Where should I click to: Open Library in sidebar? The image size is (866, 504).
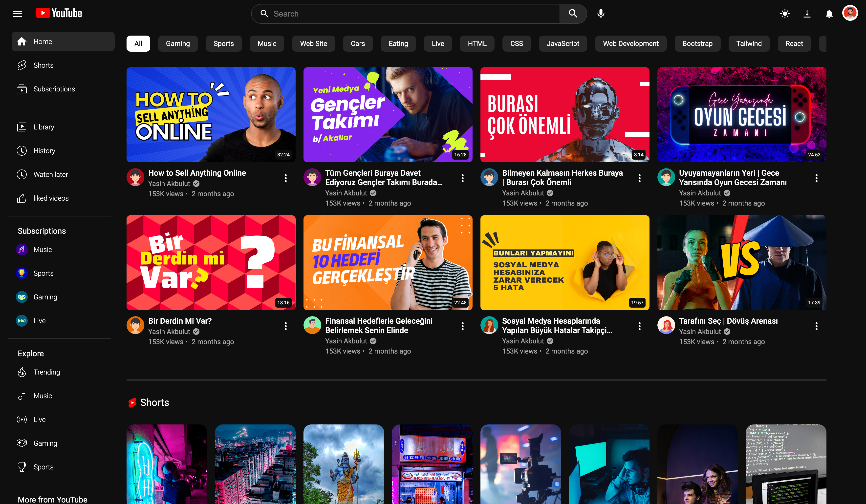(63, 127)
